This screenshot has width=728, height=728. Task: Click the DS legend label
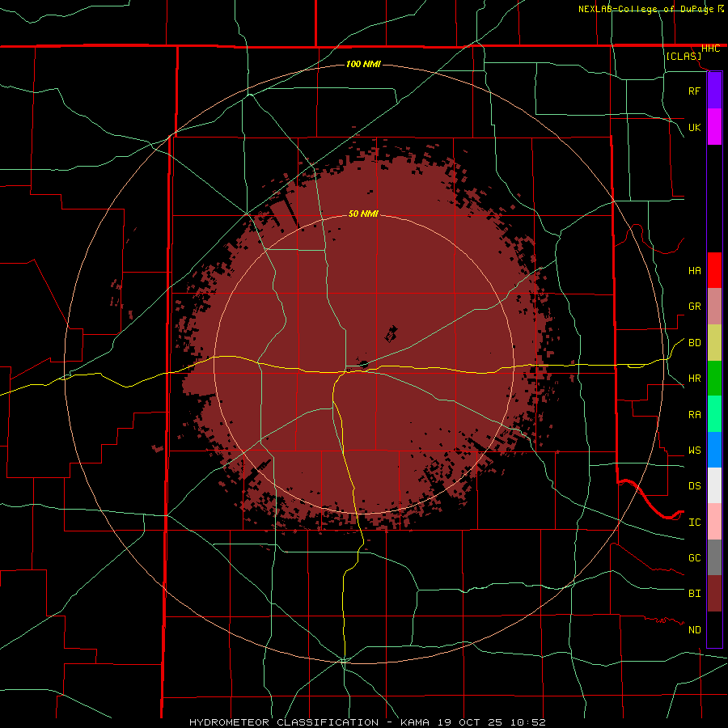[x=694, y=486]
